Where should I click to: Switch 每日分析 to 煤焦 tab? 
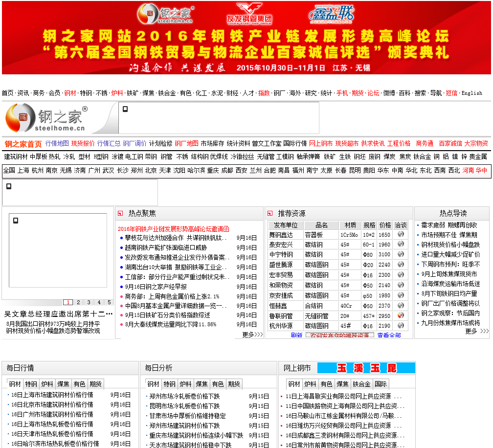point(202,384)
